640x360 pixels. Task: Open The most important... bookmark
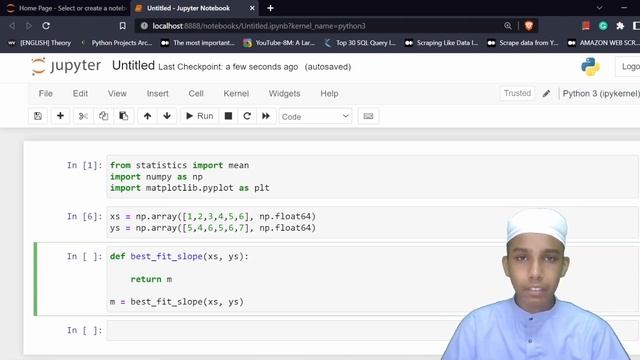coord(198,43)
